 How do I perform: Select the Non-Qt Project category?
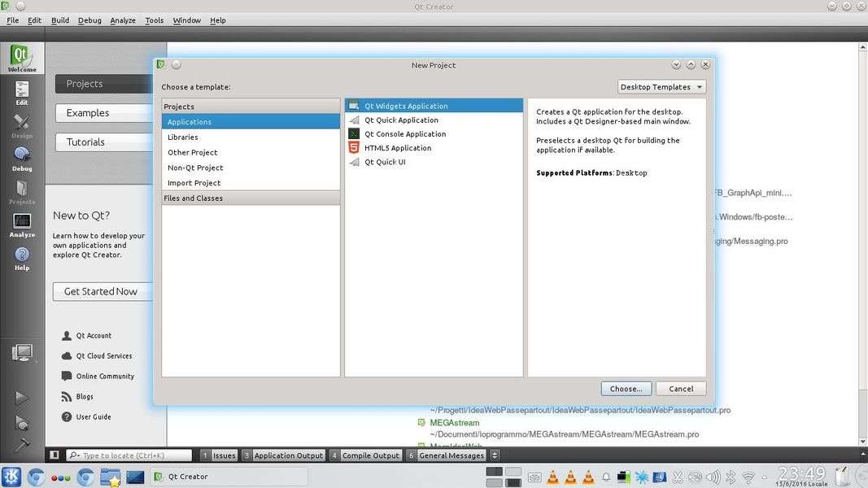pos(251,168)
